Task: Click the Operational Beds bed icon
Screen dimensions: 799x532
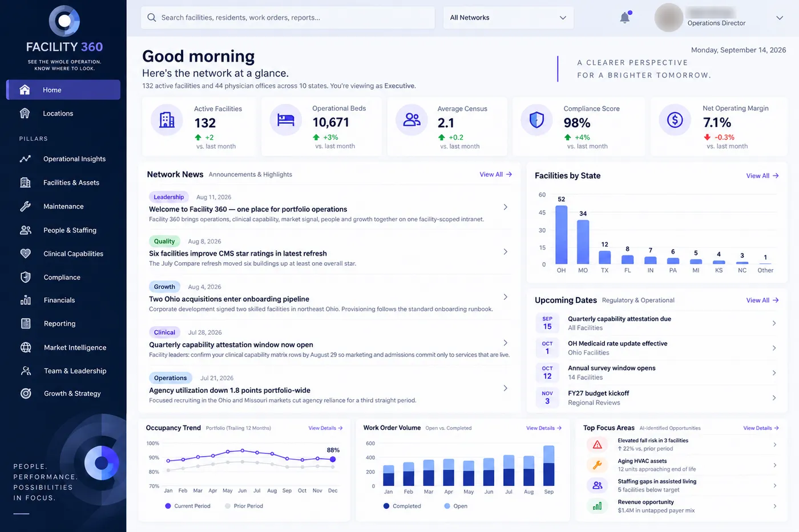Action: 285,120
